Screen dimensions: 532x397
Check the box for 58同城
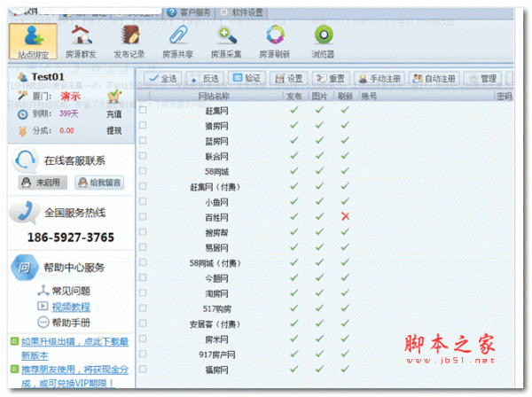(143, 171)
